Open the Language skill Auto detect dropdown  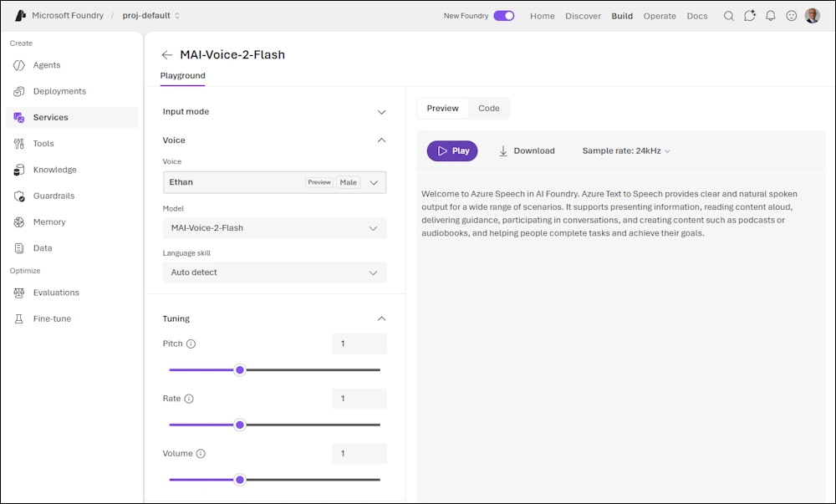point(274,272)
